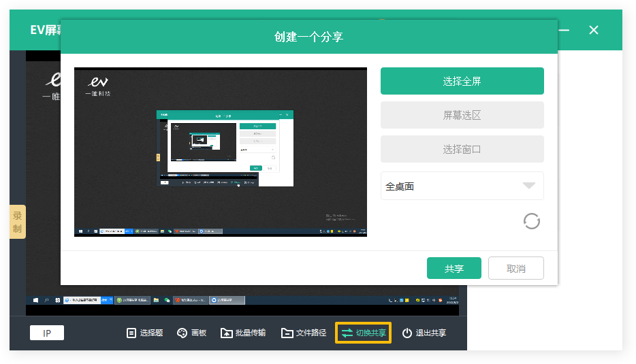Minimize the EV screen share window
The image size is (636, 364).
tap(564, 30)
